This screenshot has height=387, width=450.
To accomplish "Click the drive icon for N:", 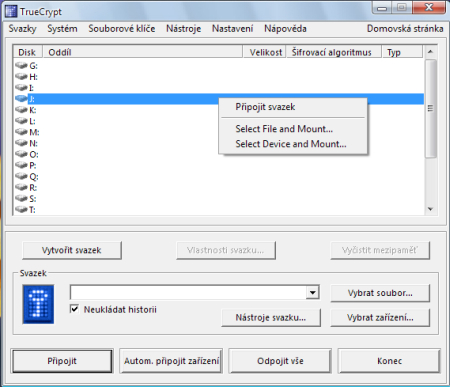I will coord(21,143).
